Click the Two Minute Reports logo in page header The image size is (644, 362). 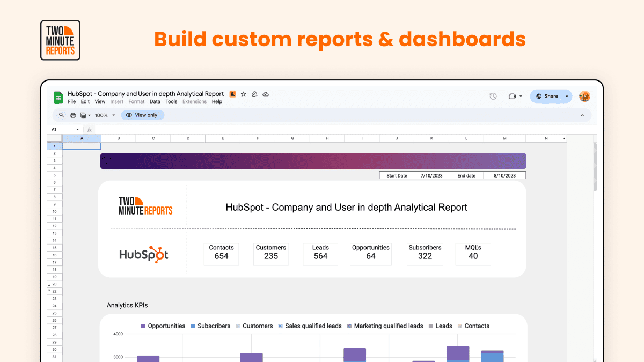point(60,40)
